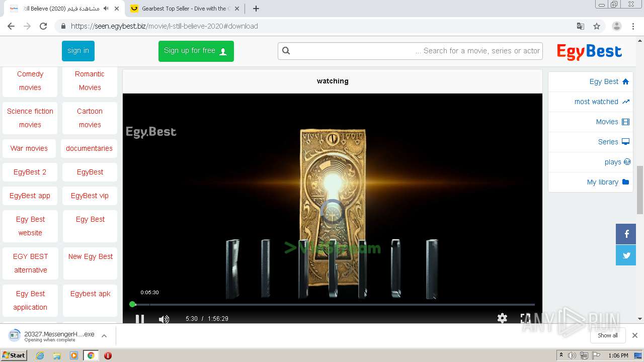Show hidden tray icons arrow

point(561,355)
